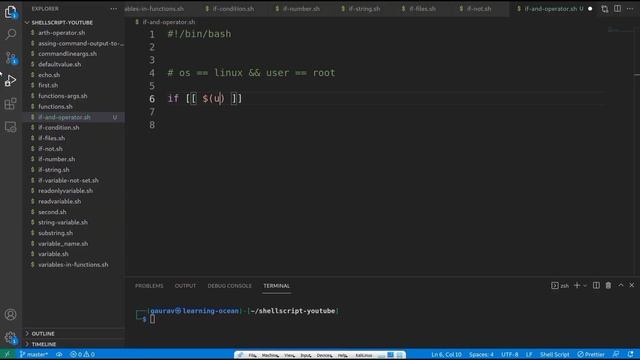
Task: Switch to the OUTPUT tab
Action: pyautogui.click(x=185, y=286)
